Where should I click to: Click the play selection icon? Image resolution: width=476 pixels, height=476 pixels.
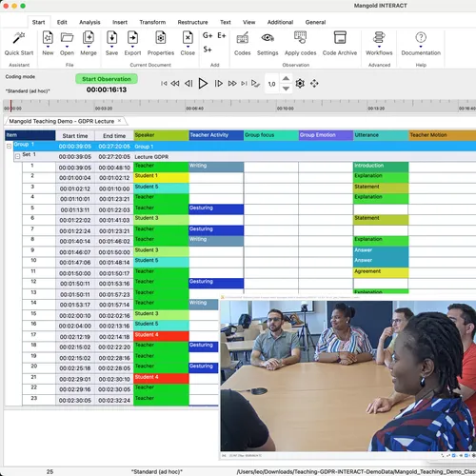click(255, 84)
